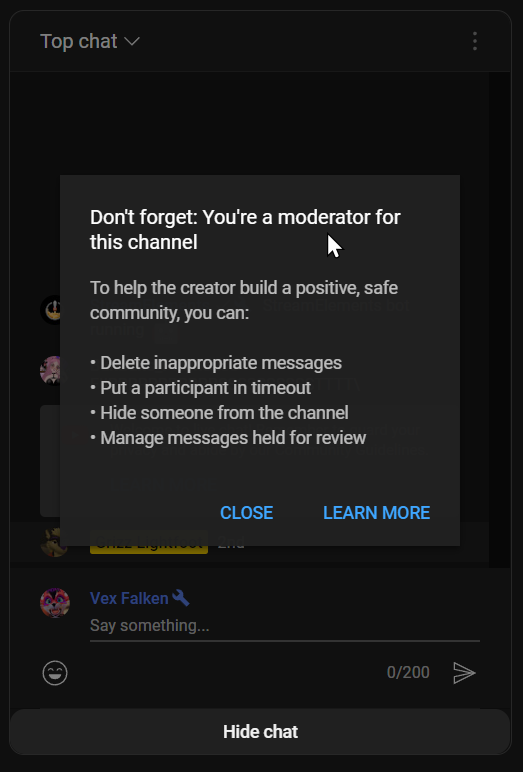Dismiss the moderator reminder with CLOSE

[246, 513]
